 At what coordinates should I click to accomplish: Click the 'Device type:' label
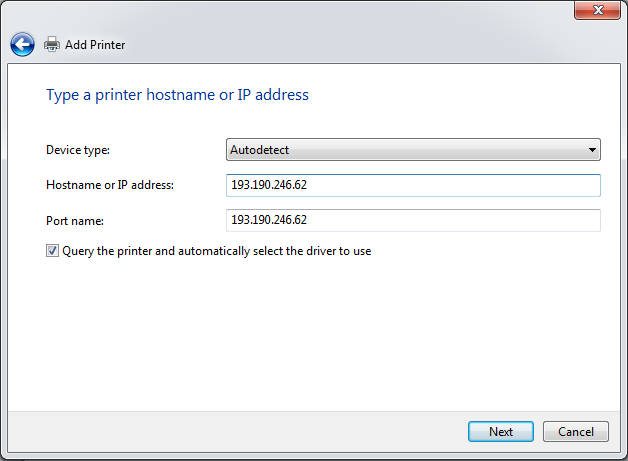(78, 150)
